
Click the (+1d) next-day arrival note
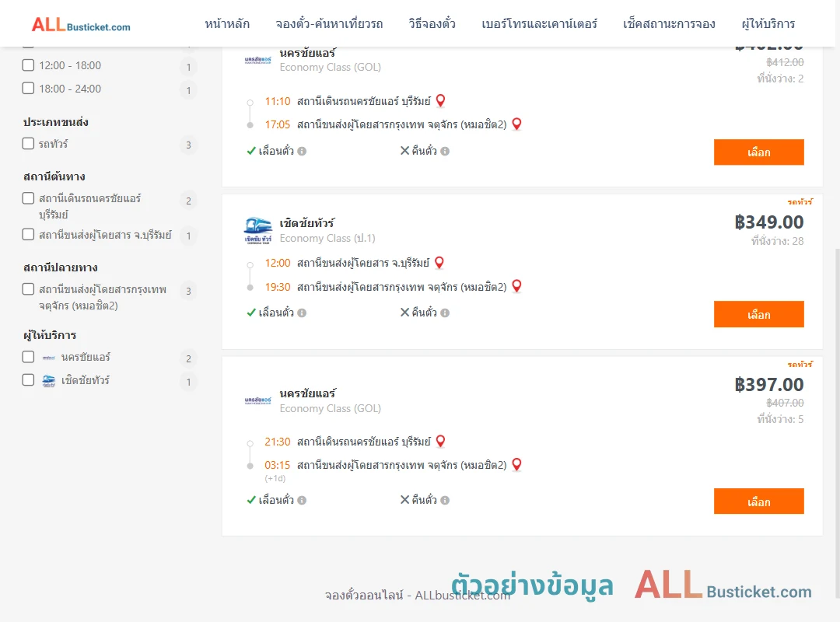(x=275, y=478)
